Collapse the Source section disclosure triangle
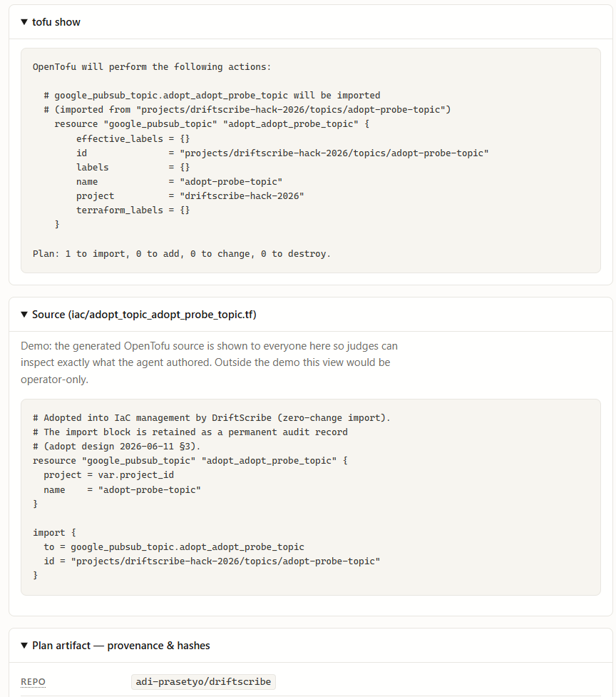Screen dimensions: 616x697 [24, 315]
